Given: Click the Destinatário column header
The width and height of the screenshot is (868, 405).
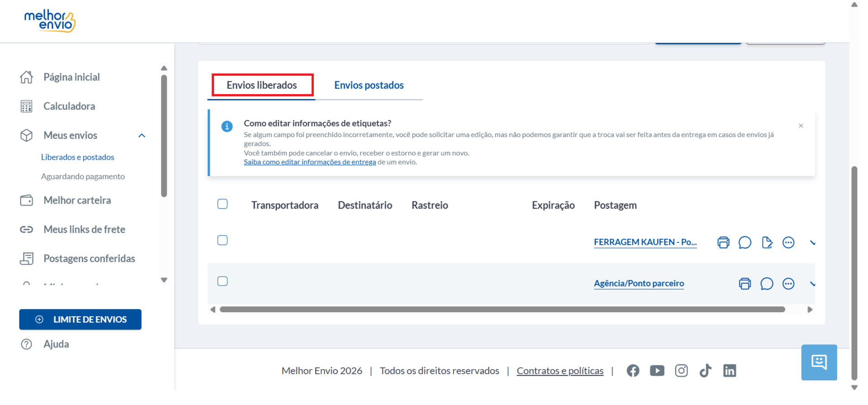Looking at the screenshot, I should click(365, 205).
